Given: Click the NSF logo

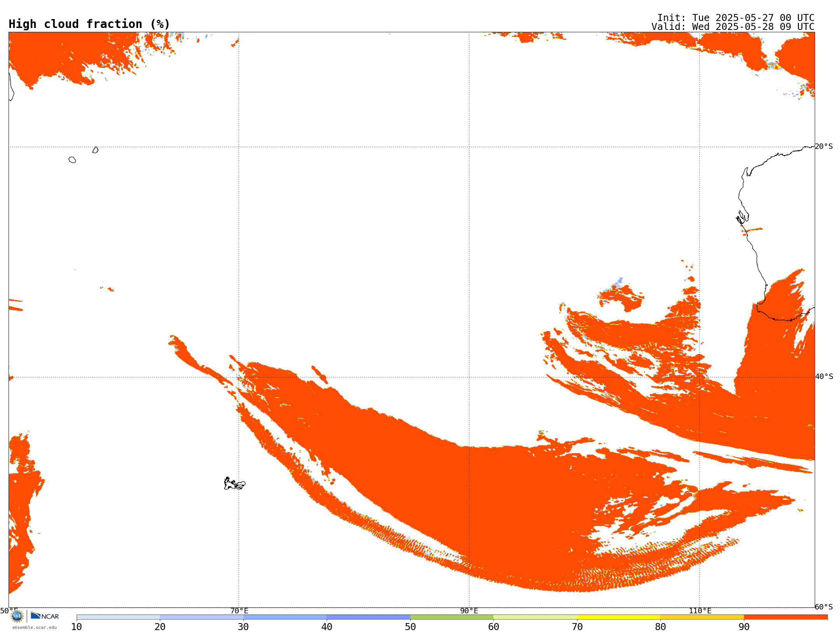Looking at the screenshot, I should point(17,616).
